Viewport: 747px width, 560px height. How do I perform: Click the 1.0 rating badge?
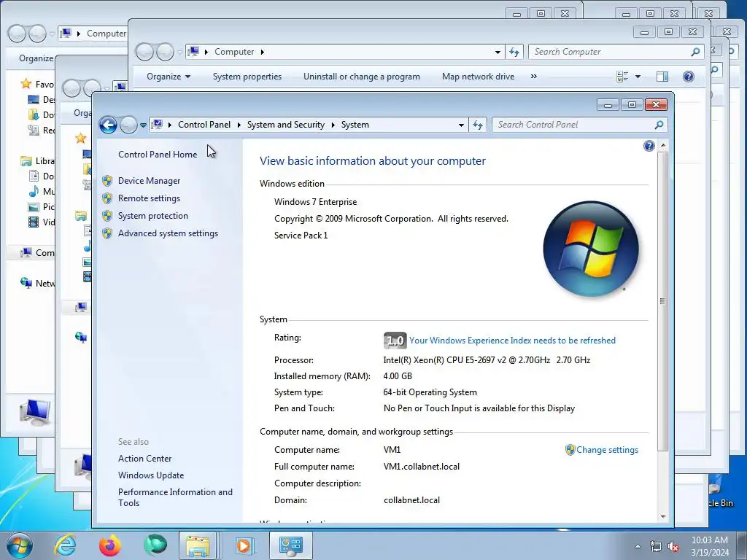tap(395, 341)
